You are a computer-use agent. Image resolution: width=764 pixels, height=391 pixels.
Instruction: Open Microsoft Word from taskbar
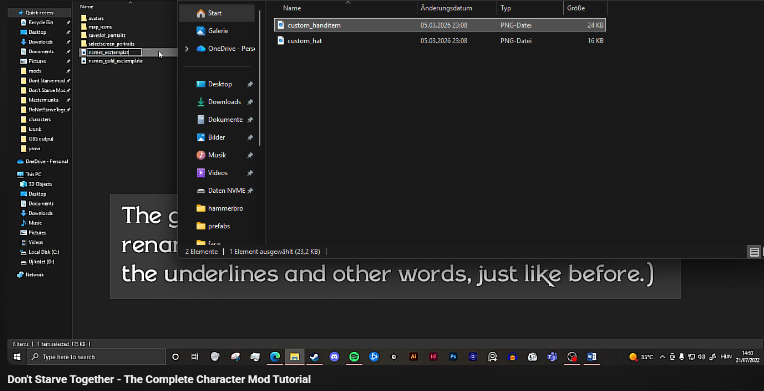tap(592, 357)
